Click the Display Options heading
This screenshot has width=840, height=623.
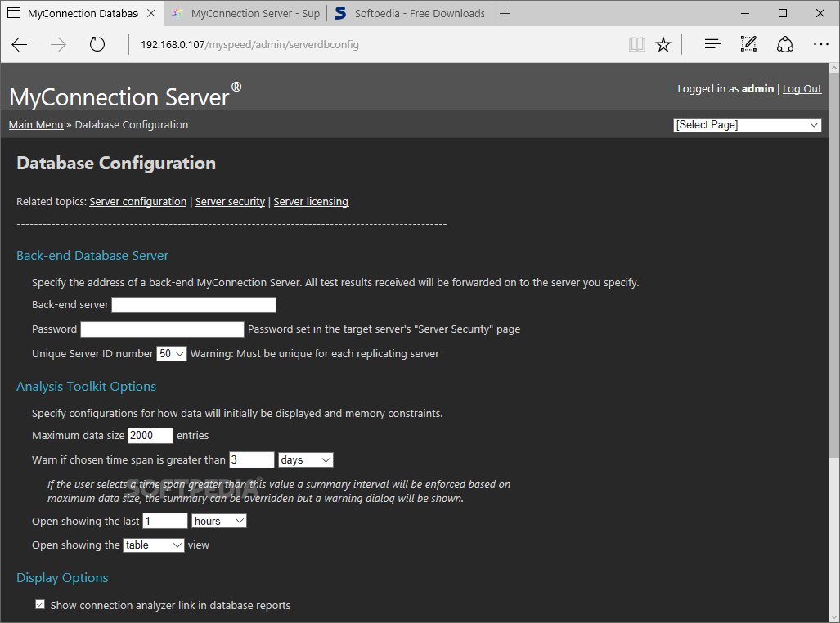[x=62, y=577]
